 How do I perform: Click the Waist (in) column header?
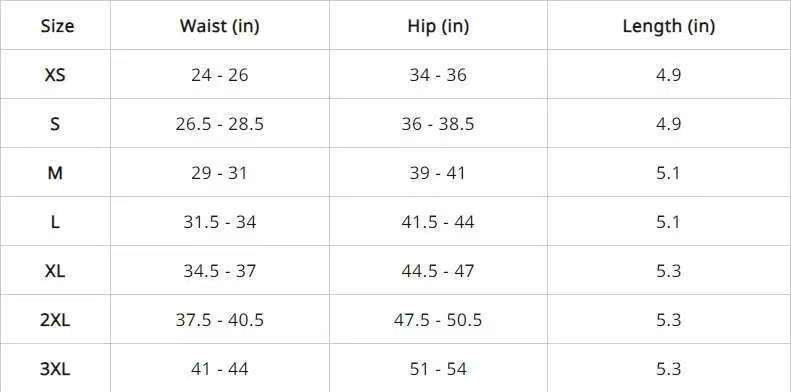219,26
